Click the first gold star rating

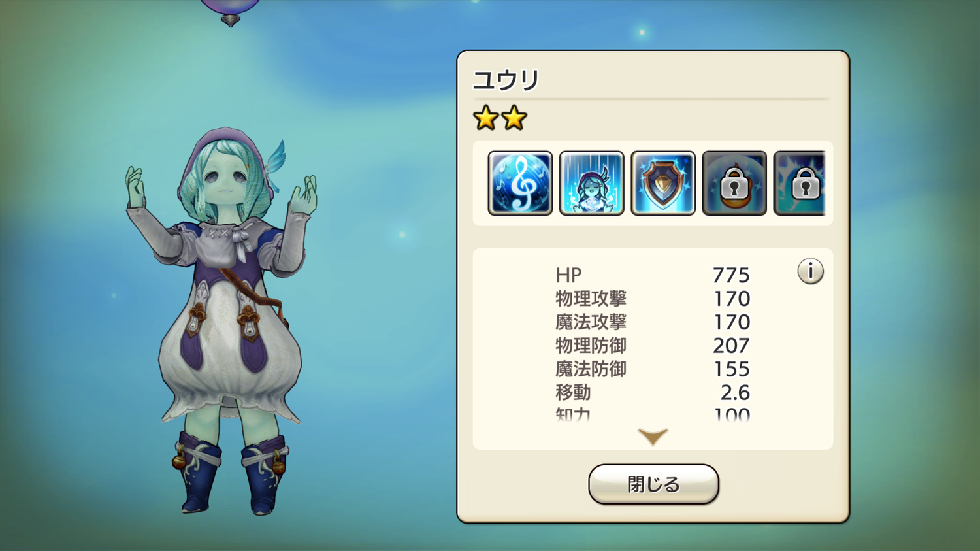(x=486, y=118)
